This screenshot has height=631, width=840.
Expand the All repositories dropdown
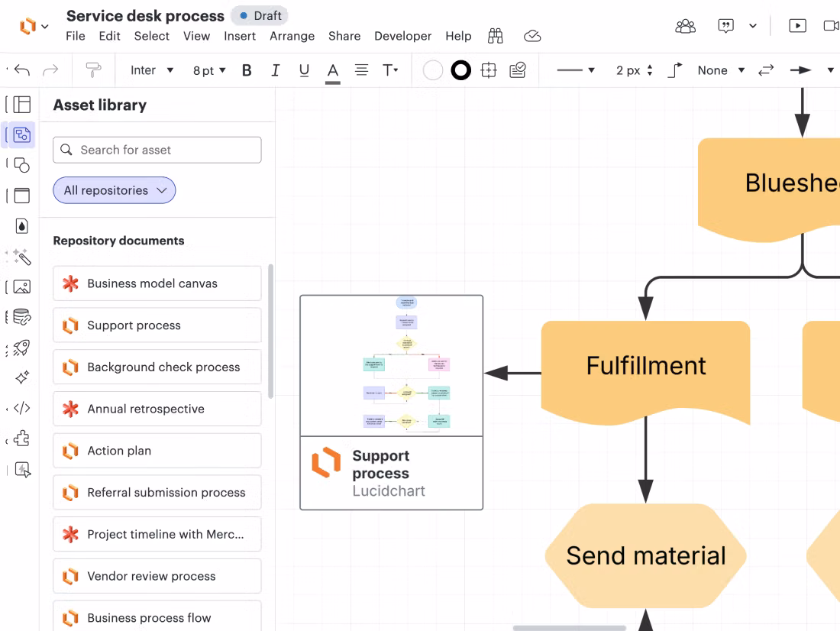(x=115, y=190)
